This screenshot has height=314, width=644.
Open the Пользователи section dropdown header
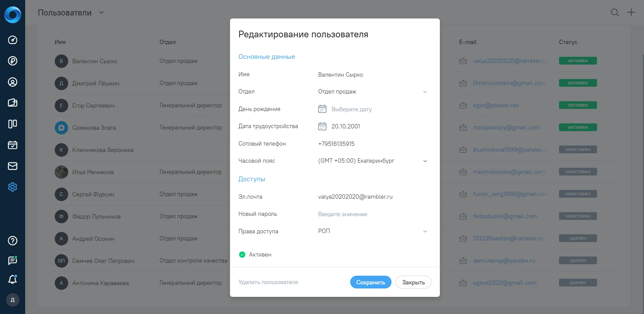71,13
